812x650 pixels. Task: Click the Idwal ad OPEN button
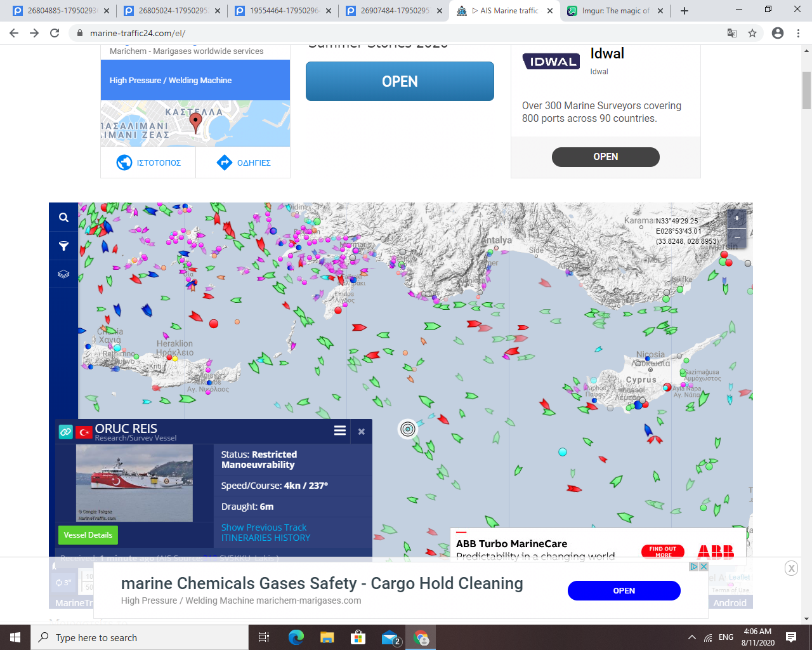coord(606,157)
